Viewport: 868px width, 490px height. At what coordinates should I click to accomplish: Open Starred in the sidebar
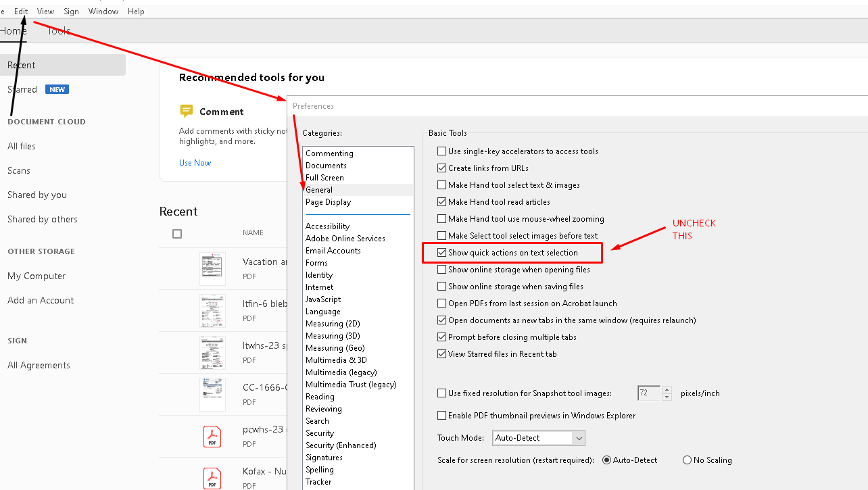point(22,89)
